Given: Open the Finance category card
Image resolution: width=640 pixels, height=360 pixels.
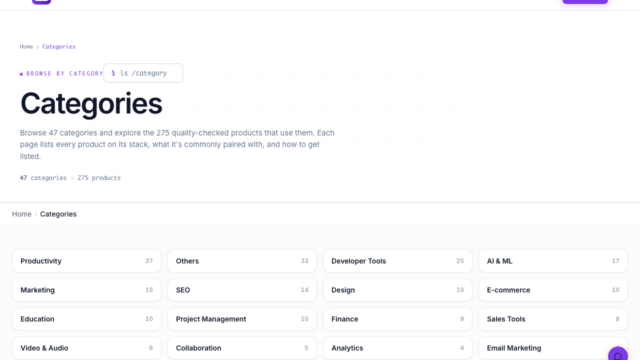Looking at the screenshot, I should [398, 319].
